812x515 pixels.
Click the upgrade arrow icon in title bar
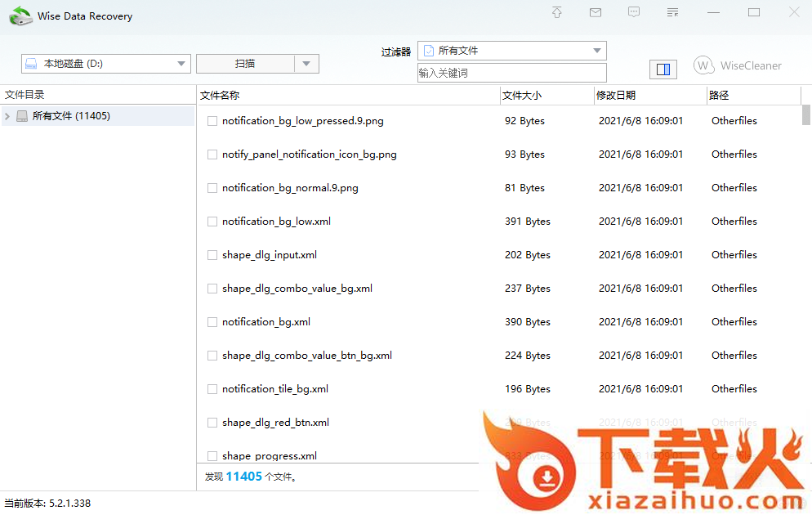[557, 12]
